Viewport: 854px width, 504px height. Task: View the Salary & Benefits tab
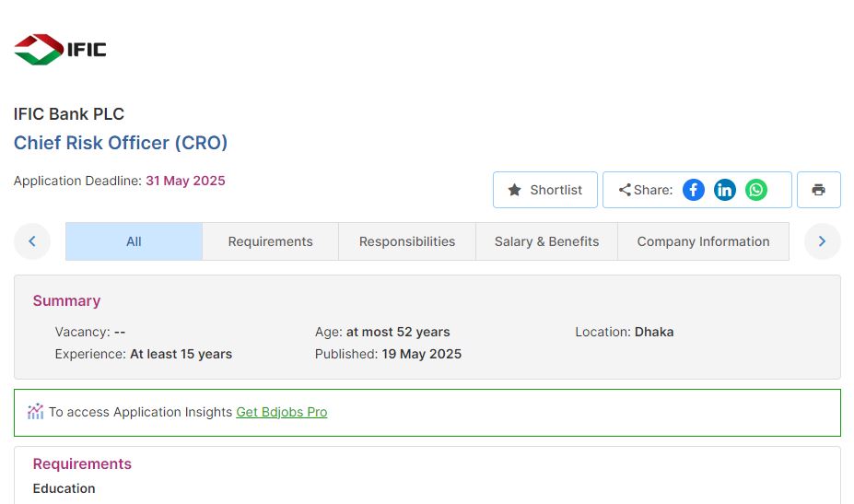tap(546, 241)
